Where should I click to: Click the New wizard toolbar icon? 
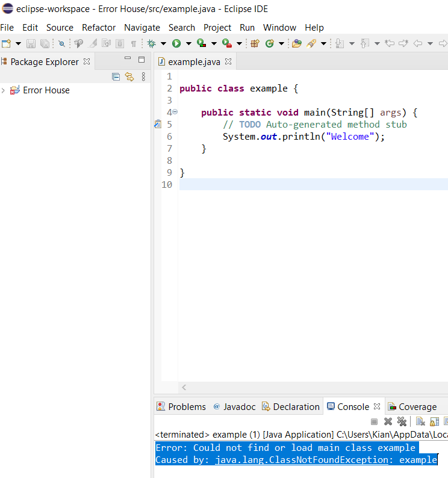(7, 43)
